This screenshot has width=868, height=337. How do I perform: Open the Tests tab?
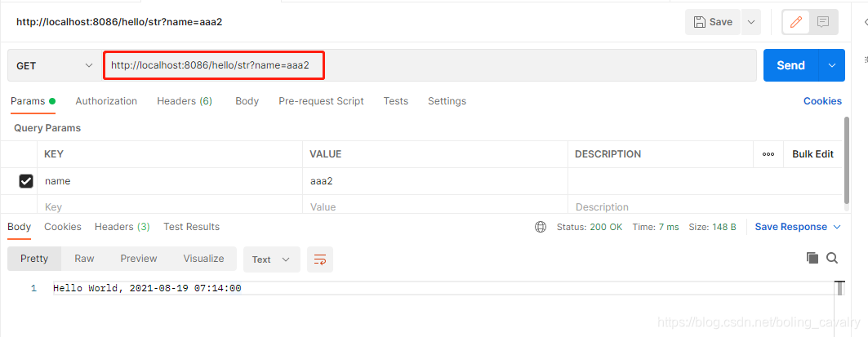coord(396,100)
